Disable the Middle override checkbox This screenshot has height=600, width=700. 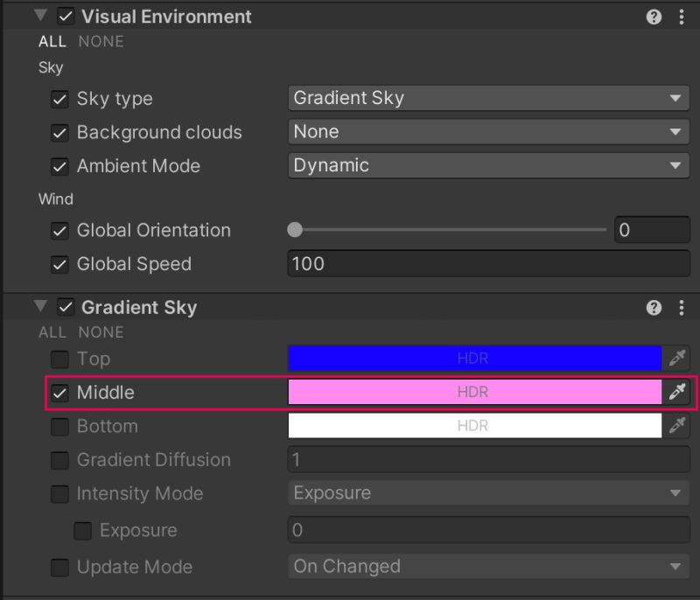click(59, 392)
